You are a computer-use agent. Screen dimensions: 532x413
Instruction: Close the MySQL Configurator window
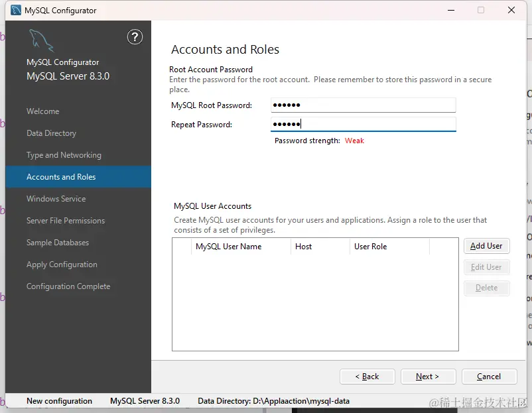pyautogui.click(x=511, y=10)
